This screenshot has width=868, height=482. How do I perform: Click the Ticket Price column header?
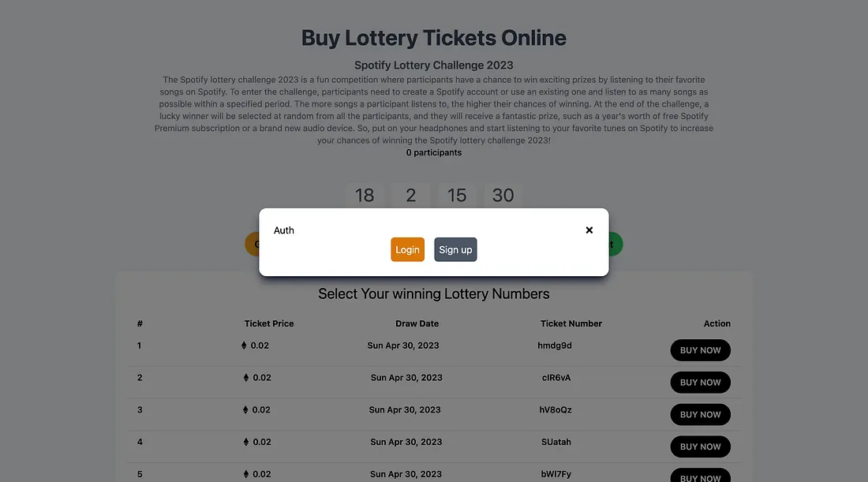(x=269, y=323)
